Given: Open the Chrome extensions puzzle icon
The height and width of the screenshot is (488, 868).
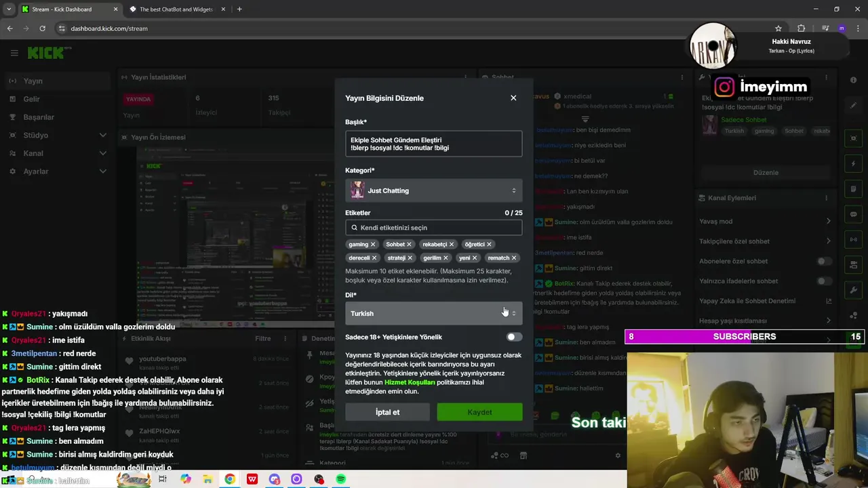Looking at the screenshot, I should click(802, 28).
